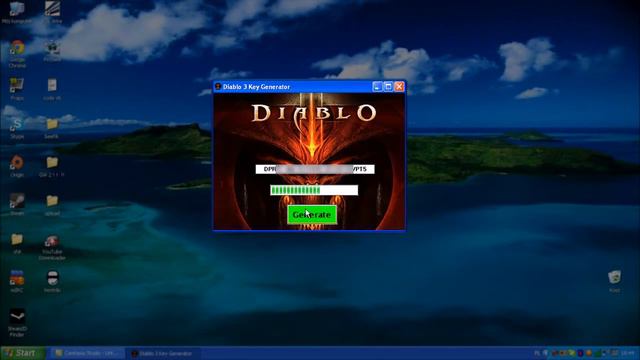Select the recycle bin on the desktop
The image size is (640, 360).
614,281
